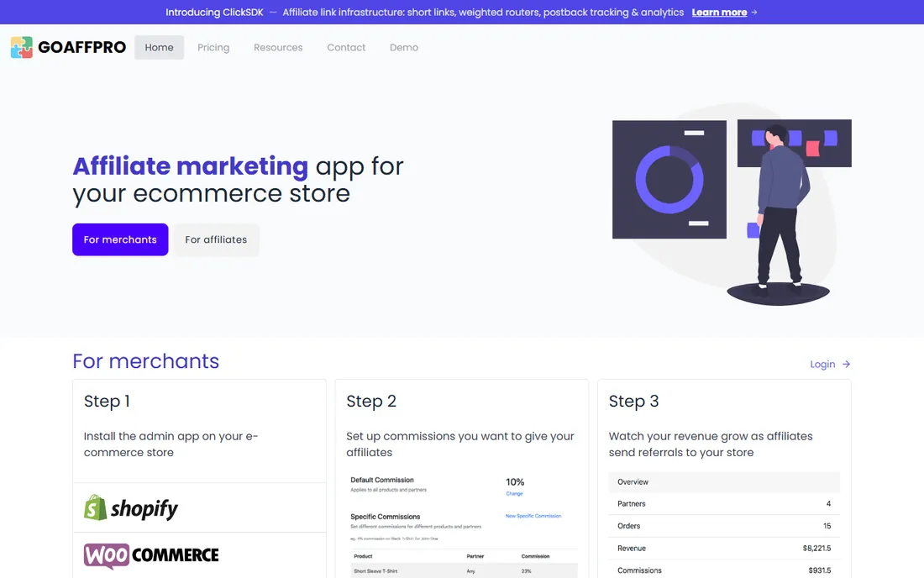The width and height of the screenshot is (924, 578).
Task: Click the arrow icon beside Login
Action: pyautogui.click(x=846, y=364)
